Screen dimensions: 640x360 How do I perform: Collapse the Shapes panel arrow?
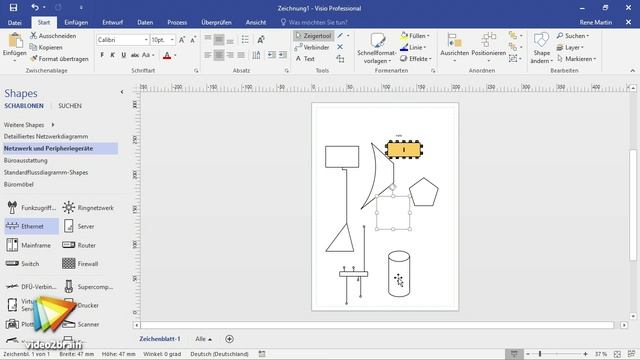(122, 92)
